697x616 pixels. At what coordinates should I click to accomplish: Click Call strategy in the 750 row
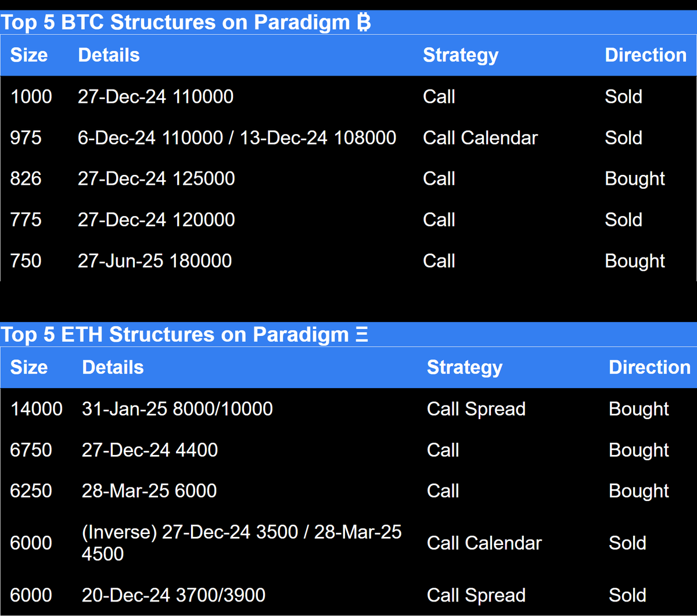[x=439, y=261]
